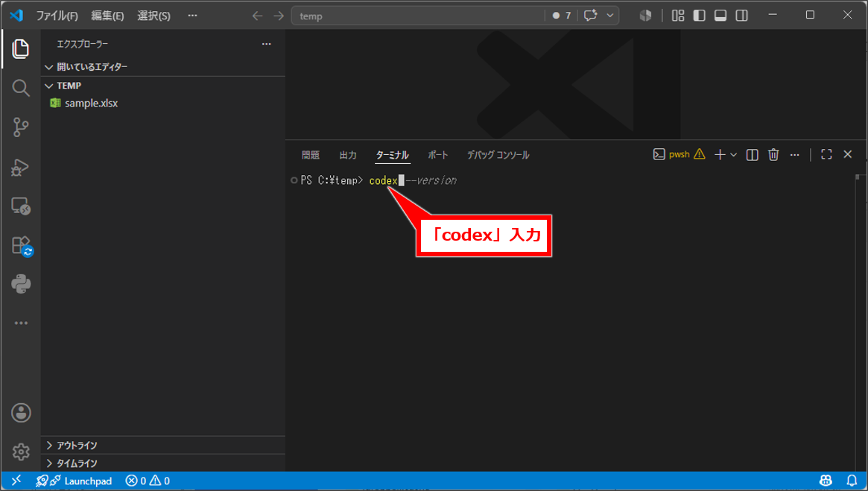Image resolution: width=868 pixels, height=491 pixels.
Task: Show more menu items ellipsis in menu bar
Action: [x=192, y=16]
